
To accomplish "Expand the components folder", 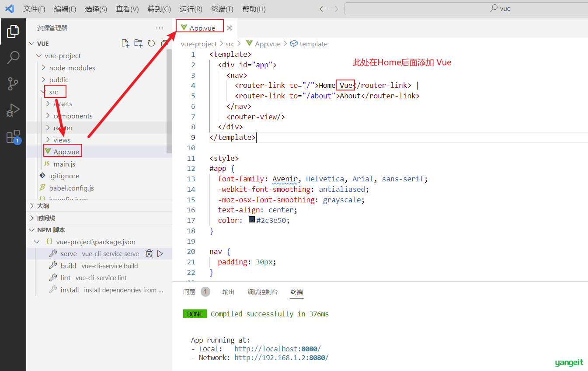I will pos(48,116).
